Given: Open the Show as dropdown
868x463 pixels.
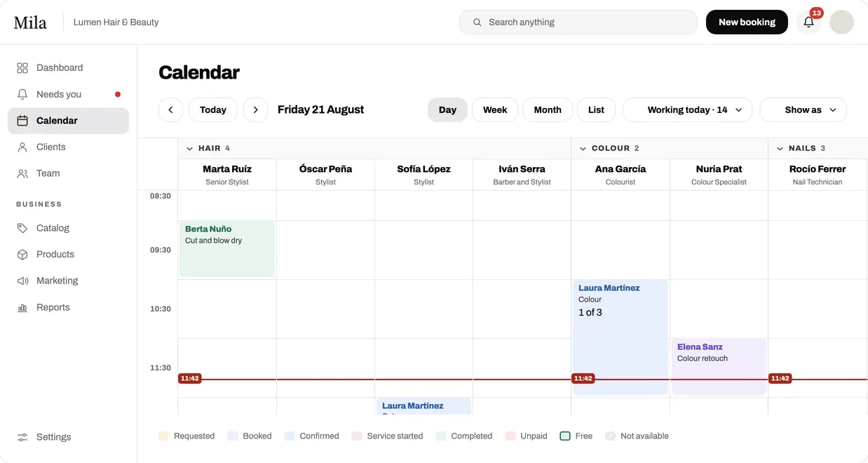Looking at the screenshot, I should [803, 109].
